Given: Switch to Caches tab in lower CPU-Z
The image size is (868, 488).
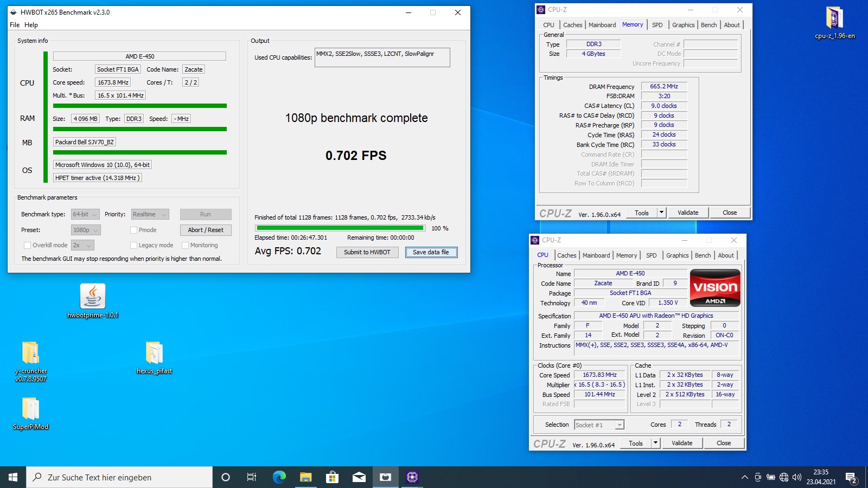Looking at the screenshot, I should pos(567,255).
